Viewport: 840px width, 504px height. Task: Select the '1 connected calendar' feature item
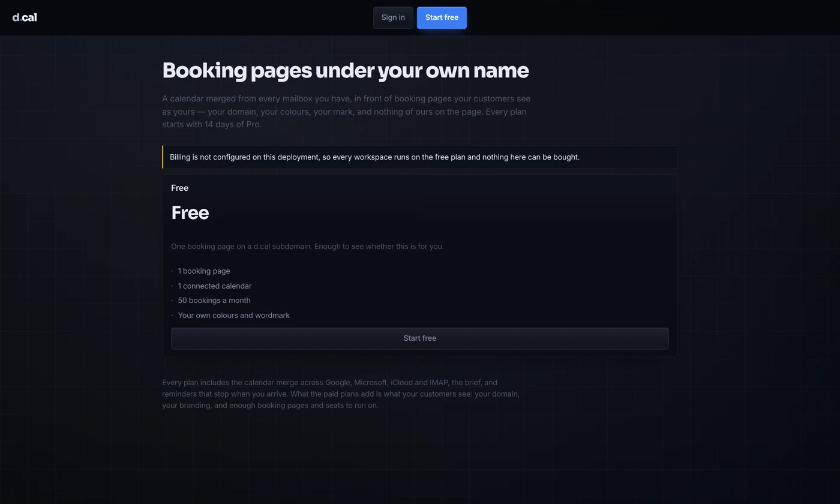(x=215, y=286)
